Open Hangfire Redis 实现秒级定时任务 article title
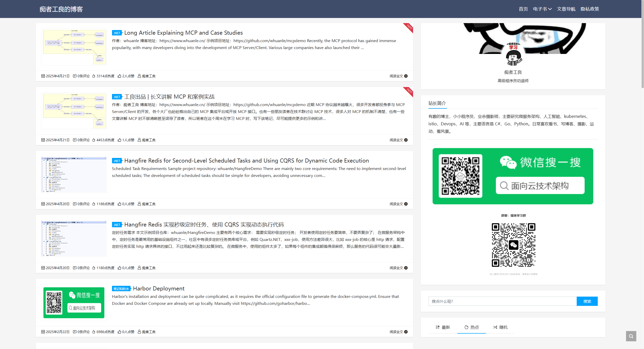 pyautogui.click(x=204, y=224)
